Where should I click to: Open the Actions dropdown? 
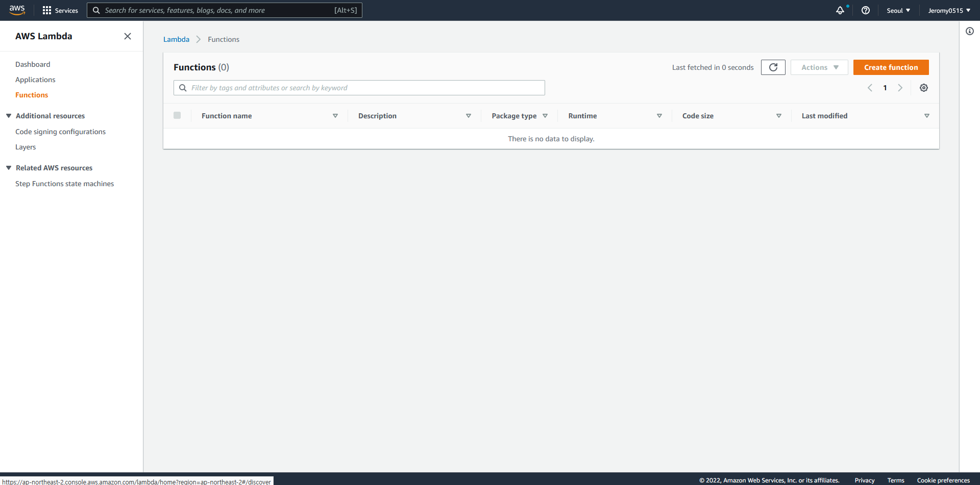[819, 67]
